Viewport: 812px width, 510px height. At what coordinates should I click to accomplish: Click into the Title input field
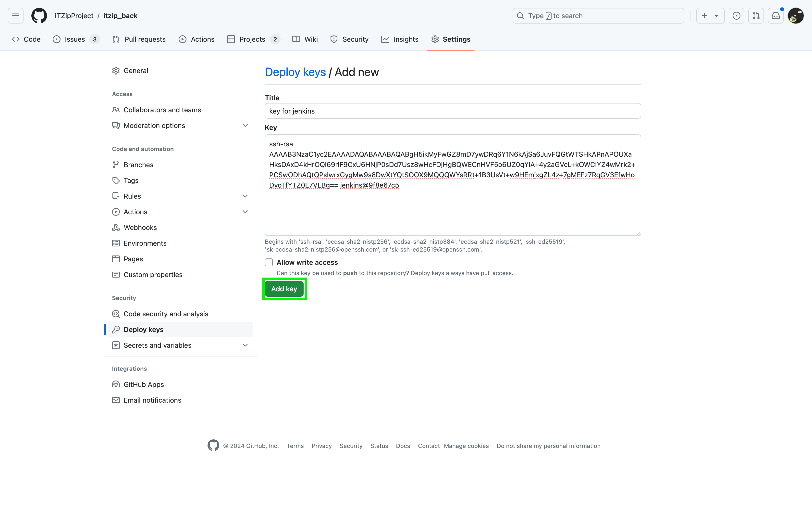452,111
